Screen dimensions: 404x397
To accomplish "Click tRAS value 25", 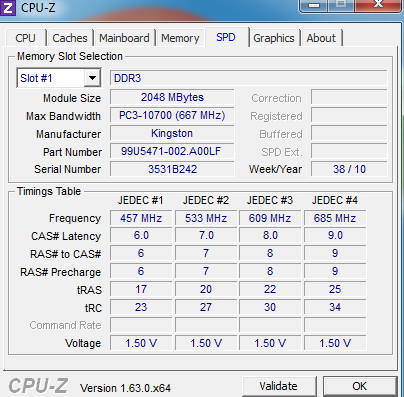I will tap(335, 289).
